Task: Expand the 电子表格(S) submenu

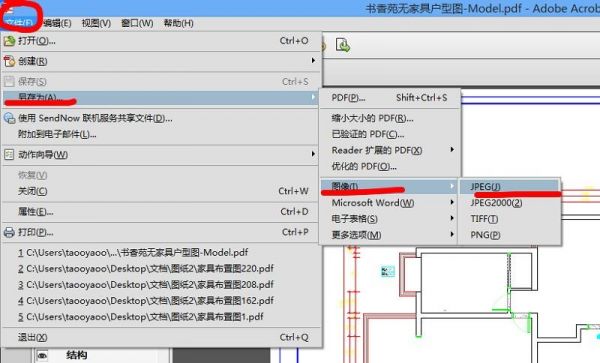Action: click(x=390, y=219)
